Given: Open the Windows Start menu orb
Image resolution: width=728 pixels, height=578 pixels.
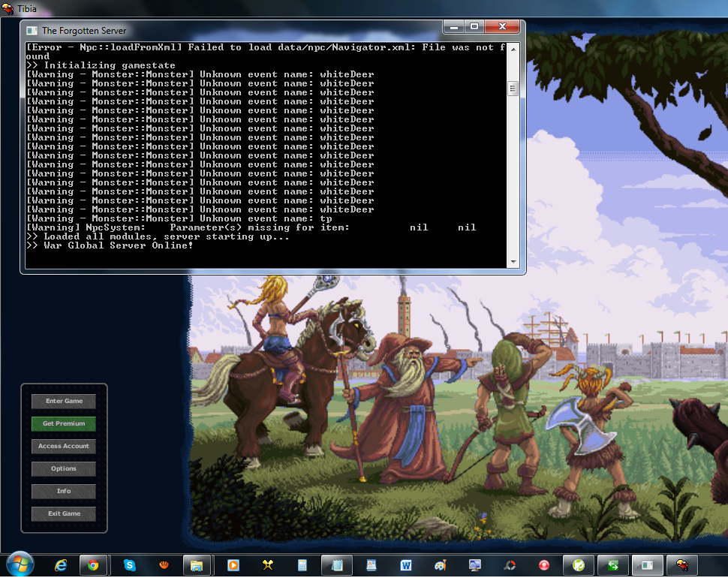Looking at the screenshot, I should (x=20, y=565).
